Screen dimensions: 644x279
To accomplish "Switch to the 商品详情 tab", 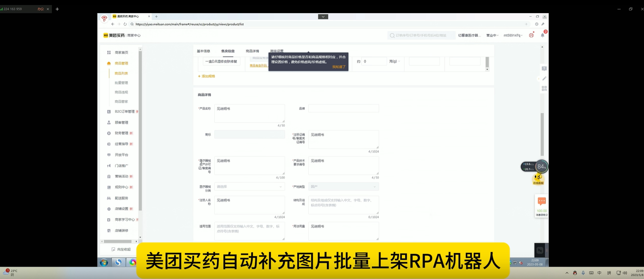I will pos(252,51).
